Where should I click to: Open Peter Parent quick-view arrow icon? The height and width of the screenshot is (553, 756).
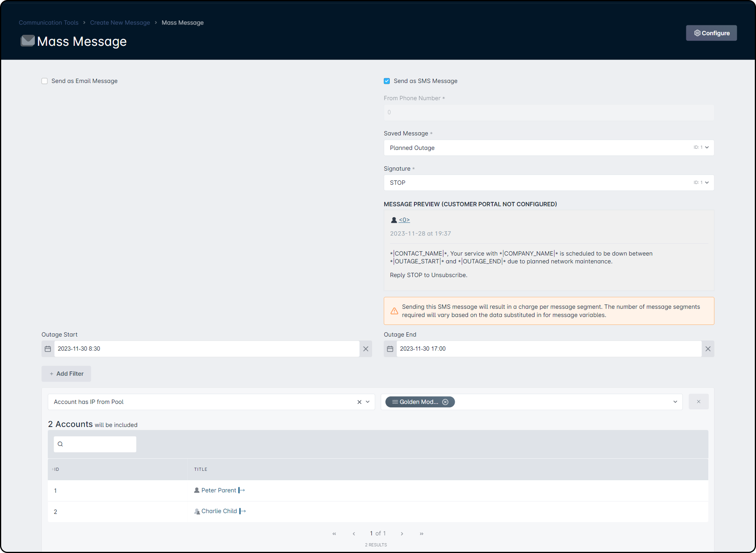(241, 490)
